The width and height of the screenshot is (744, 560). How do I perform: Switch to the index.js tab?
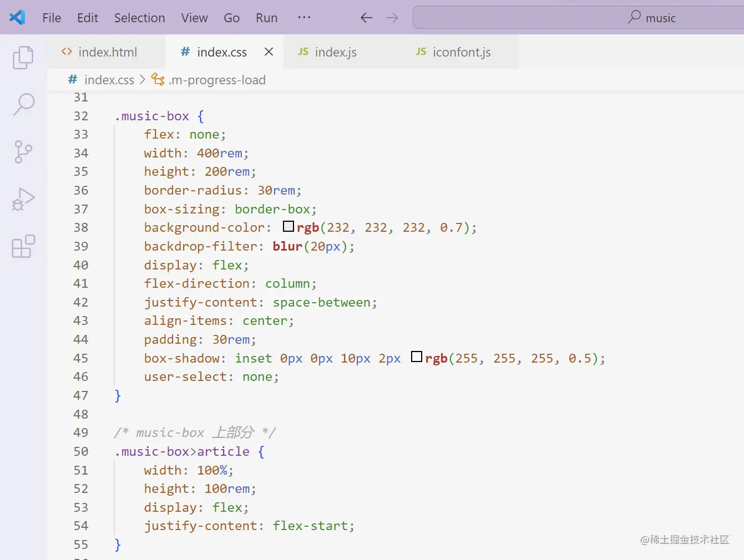[x=342, y=52]
